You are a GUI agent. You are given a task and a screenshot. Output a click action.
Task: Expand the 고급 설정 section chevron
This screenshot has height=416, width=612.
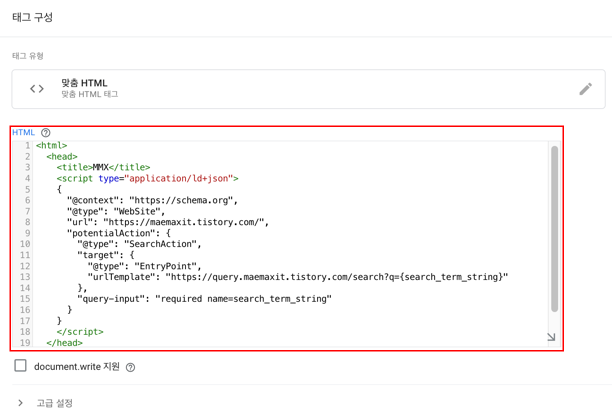(x=20, y=403)
